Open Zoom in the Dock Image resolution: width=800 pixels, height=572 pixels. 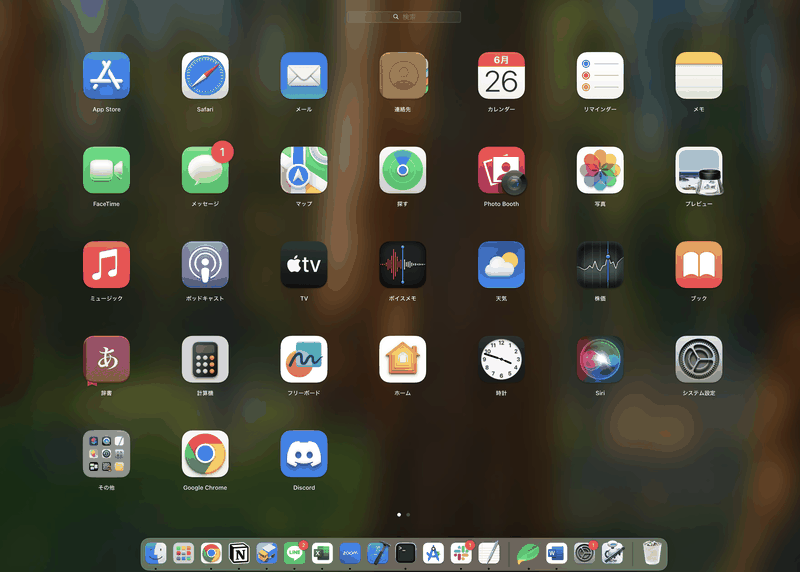pos(350,553)
